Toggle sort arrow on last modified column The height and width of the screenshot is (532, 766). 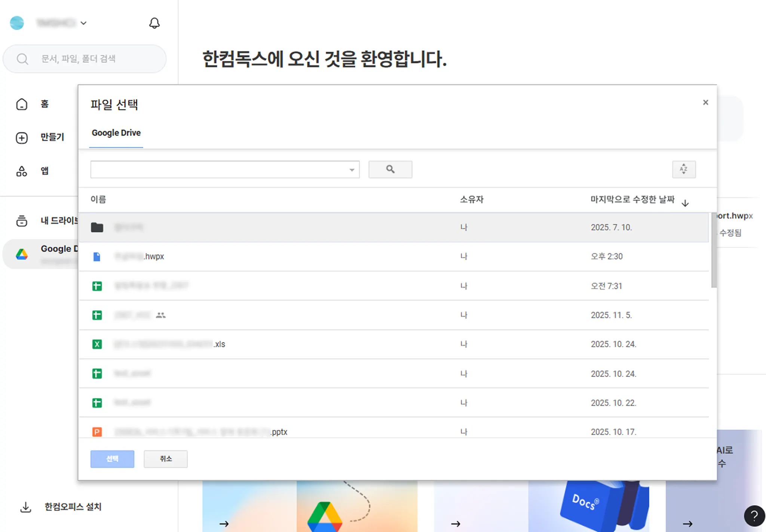[685, 203]
